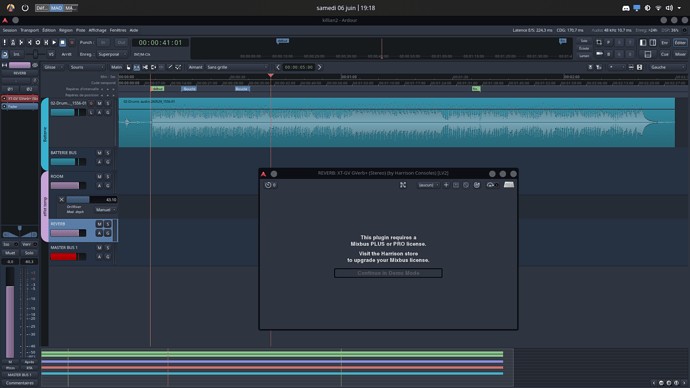Click the main clock 00:00:41:01 display
Image resolution: width=690 pixels, height=388 pixels.
160,43
